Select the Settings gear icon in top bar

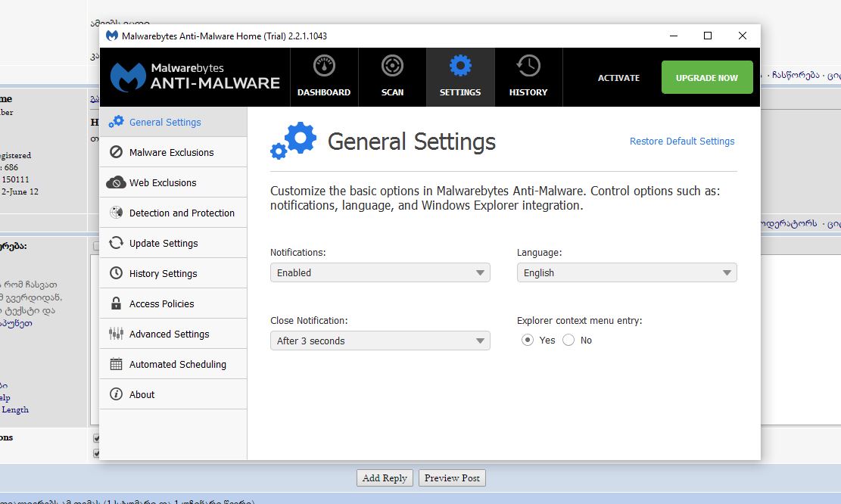click(460, 66)
